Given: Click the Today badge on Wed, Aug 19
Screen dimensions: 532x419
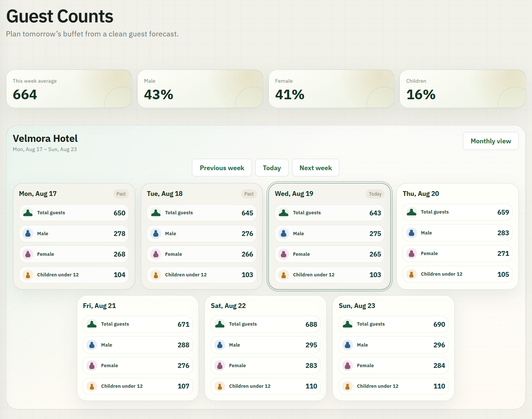Looking at the screenshot, I should click(x=375, y=194).
